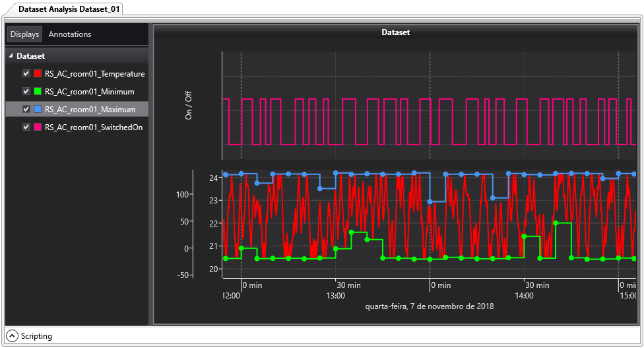Viewport: 644px width, 348px height.
Task: Disable the RS_AC_room01_Maximum checkbox
Action: [x=26, y=110]
